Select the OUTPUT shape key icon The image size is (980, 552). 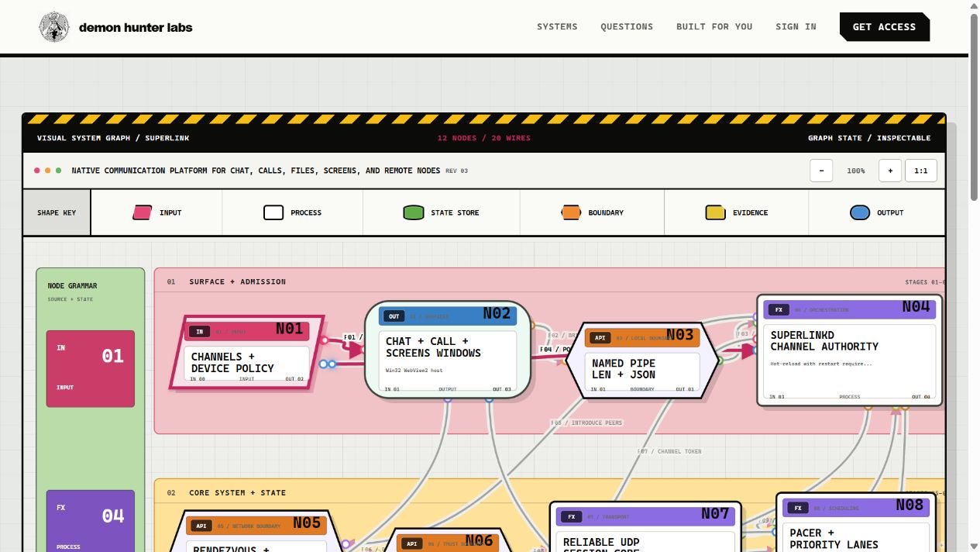[x=860, y=212]
